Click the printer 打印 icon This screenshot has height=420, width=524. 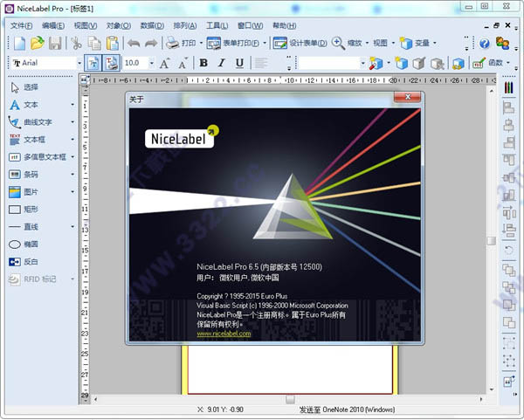click(172, 43)
